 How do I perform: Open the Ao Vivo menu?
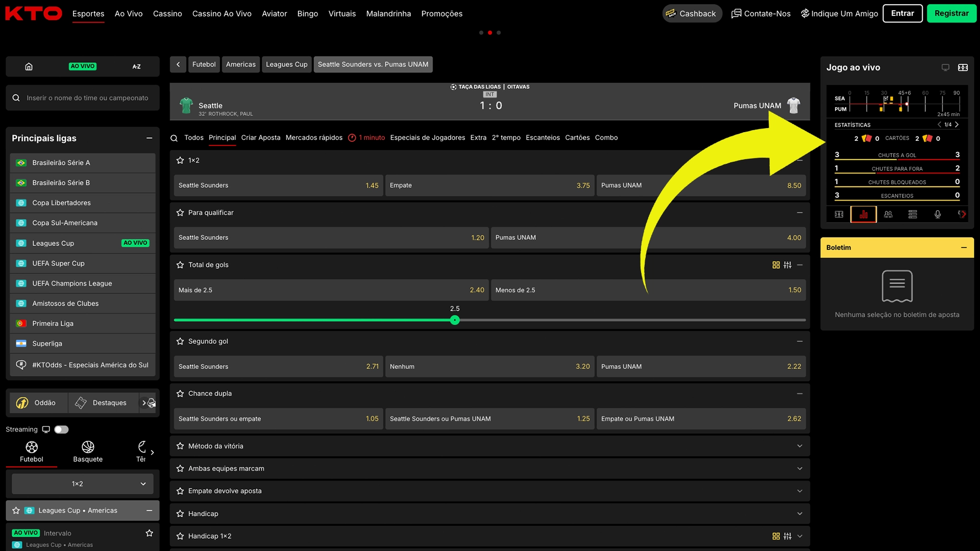pyautogui.click(x=129, y=14)
